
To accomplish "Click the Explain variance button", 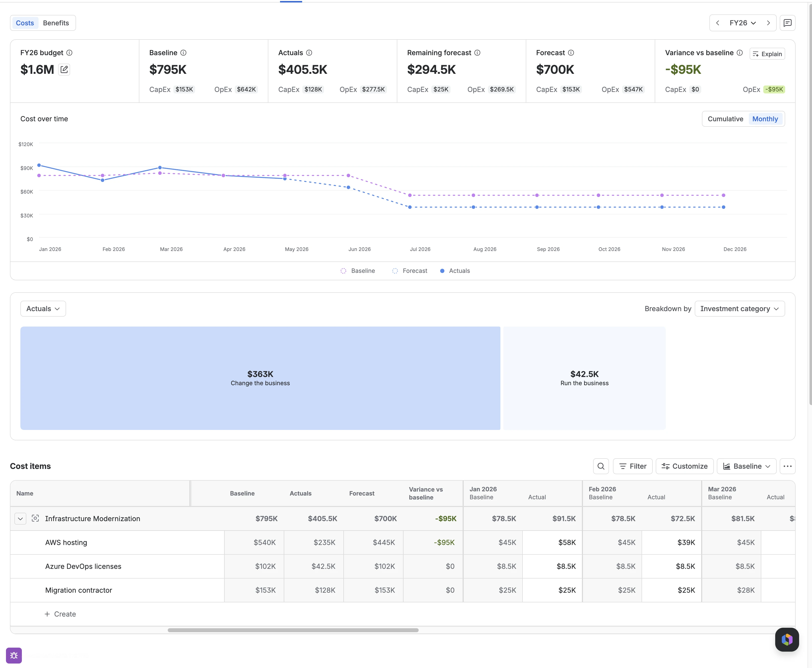I will pos(767,54).
